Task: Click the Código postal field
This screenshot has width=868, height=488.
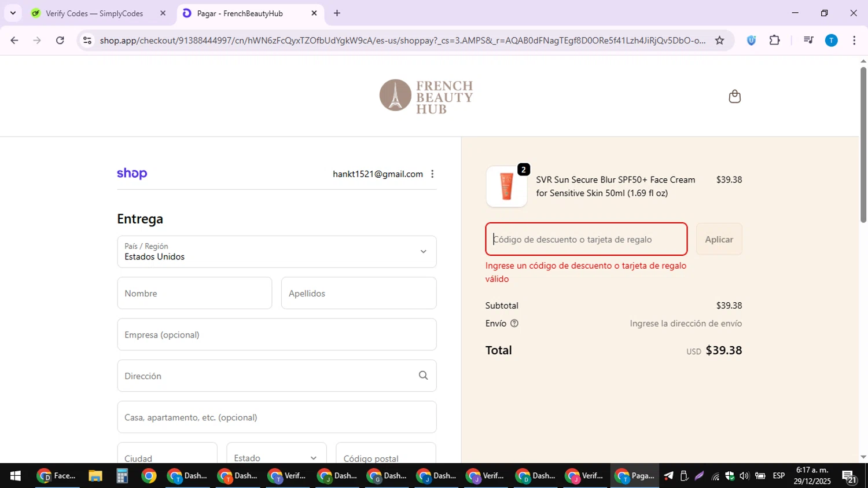Action: point(386,453)
